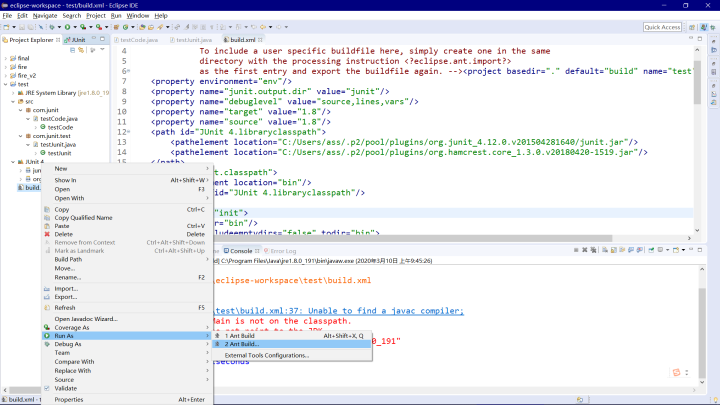Expand the fire_v2 project node
Screen dimensions: 720x405
tap(6, 76)
